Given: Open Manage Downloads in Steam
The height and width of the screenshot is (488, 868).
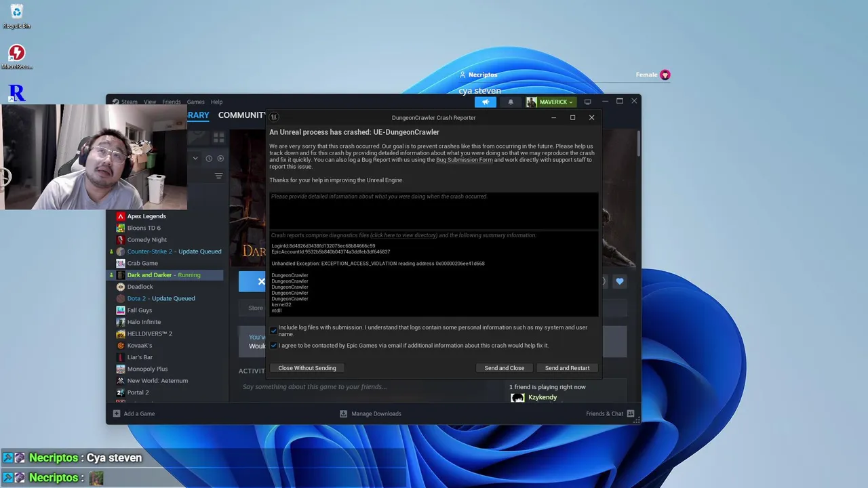Looking at the screenshot, I should coord(370,413).
